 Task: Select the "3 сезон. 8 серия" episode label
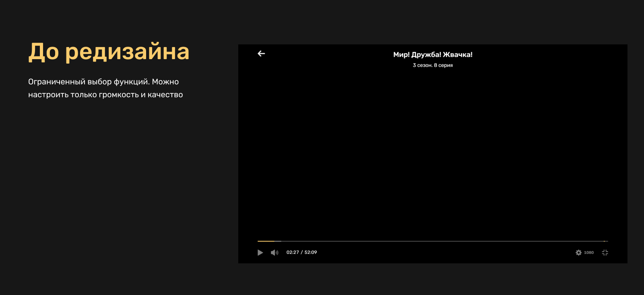[433, 65]
